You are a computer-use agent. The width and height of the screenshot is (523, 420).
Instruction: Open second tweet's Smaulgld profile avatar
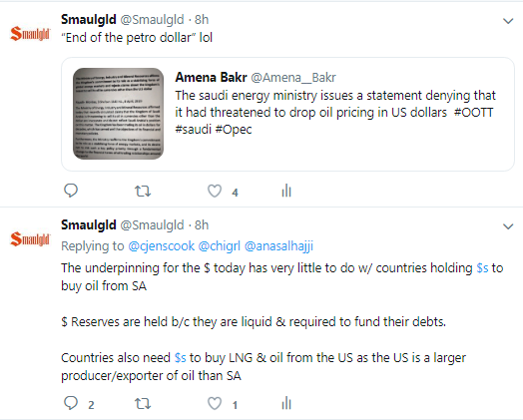point(30,239)
